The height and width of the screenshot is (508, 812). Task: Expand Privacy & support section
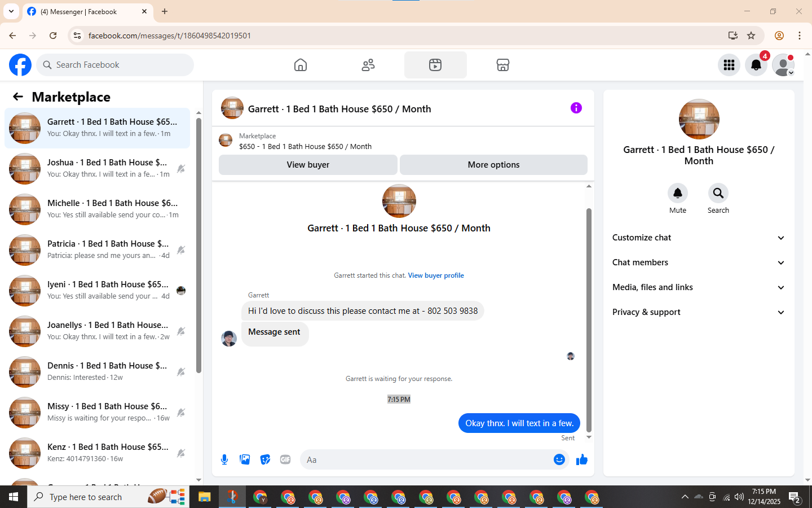[x=699, y=312]
